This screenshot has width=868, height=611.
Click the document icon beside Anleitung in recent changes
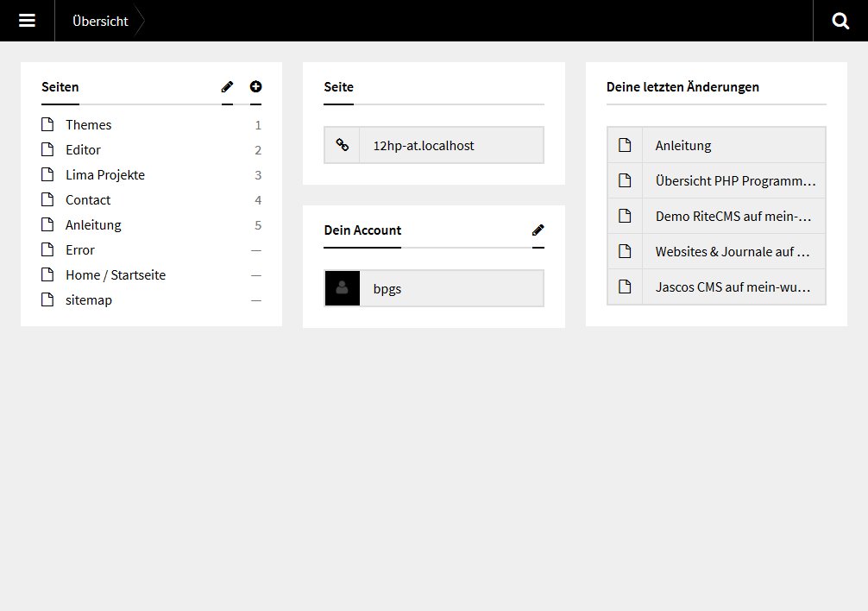point(625,145)
